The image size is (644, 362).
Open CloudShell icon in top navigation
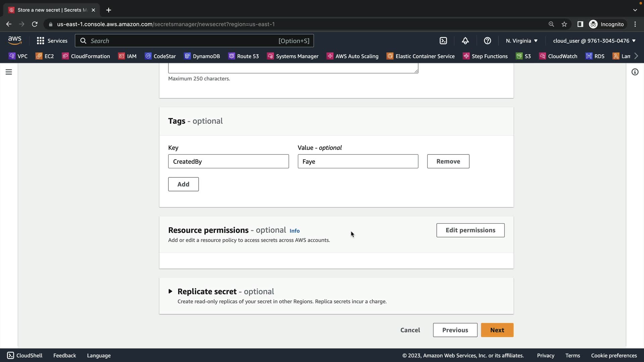(x=443, y=41)
